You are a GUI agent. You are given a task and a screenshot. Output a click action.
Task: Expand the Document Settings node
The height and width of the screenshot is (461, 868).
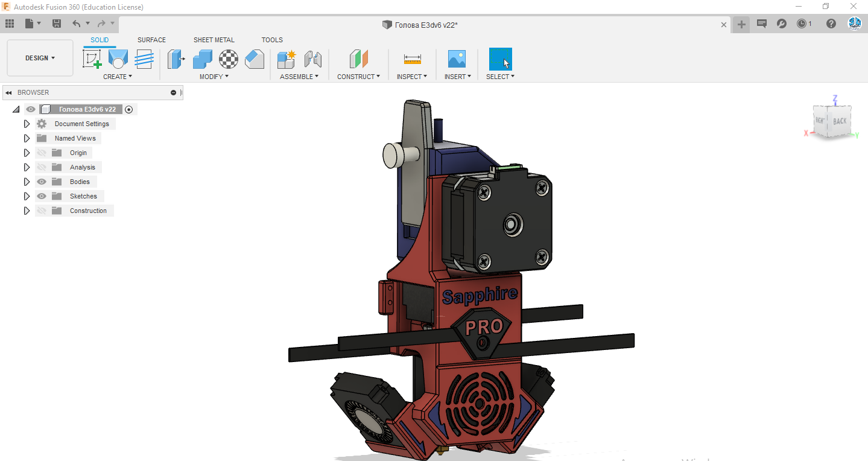tap(27, 124)
